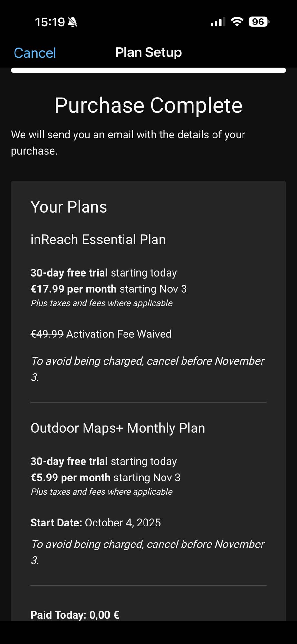This screenshot has width=297, height=644.
Task: Tap the Outdoor Maps+ cancel-before-November notice
Action: coord(147,552)
